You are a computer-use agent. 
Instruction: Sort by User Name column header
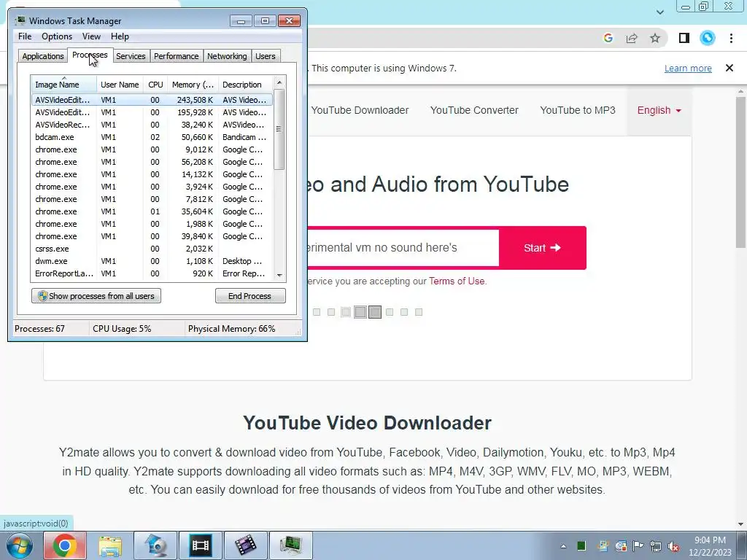(x=120, y=85)
